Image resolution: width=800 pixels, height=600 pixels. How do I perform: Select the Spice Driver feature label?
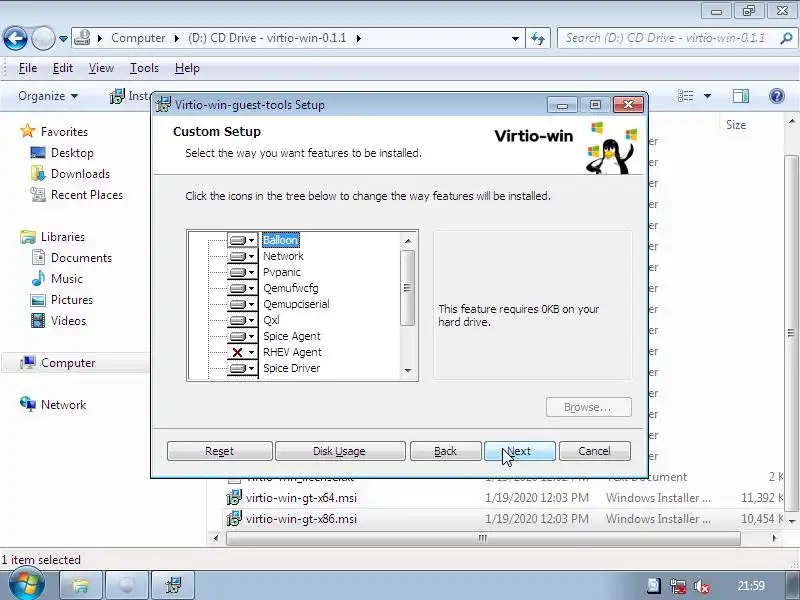[x=291, y=368]
